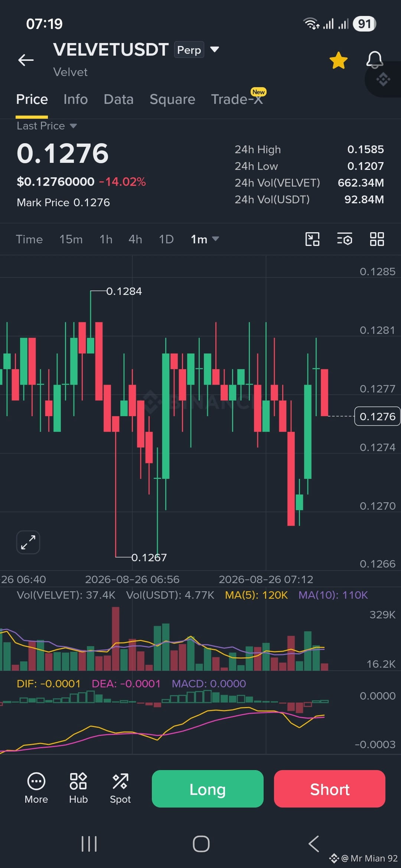
Task: Tap the battery indicator showing 91
Action: (x=364, y=24)
